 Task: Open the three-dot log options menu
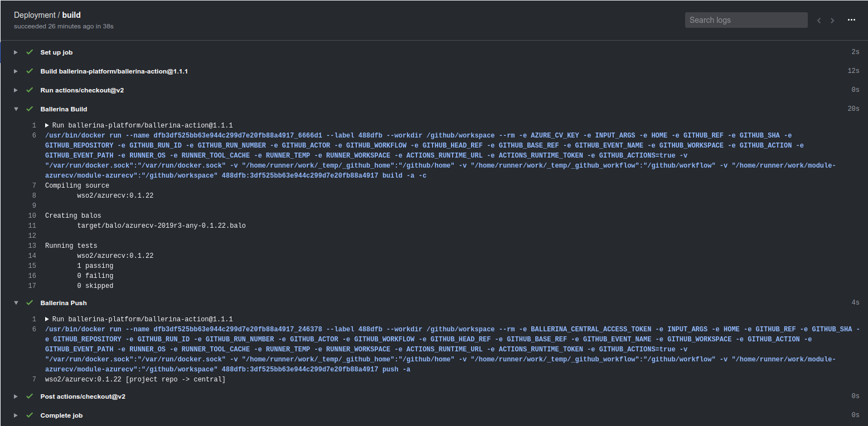point(851,20)
